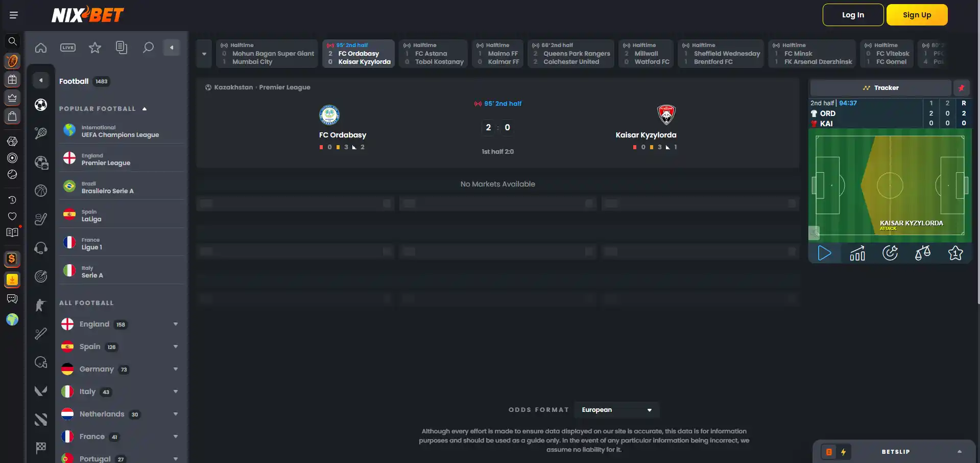The image size is (980, 463).
Task: Switch to Millwall vs Watford FC match
Action: [646, 54]
